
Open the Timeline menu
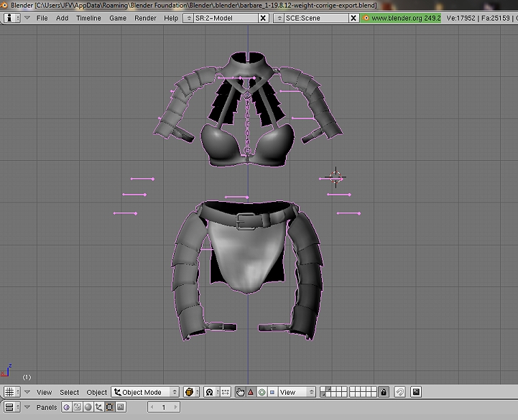88,18
